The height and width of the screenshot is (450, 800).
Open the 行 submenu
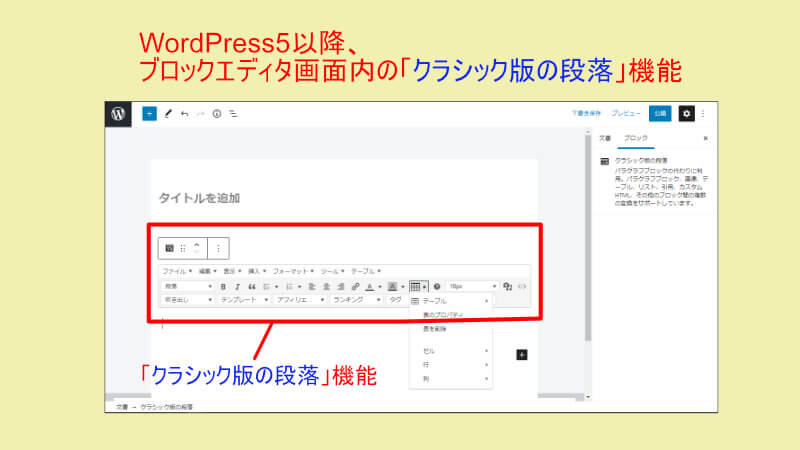coord(451,365)
